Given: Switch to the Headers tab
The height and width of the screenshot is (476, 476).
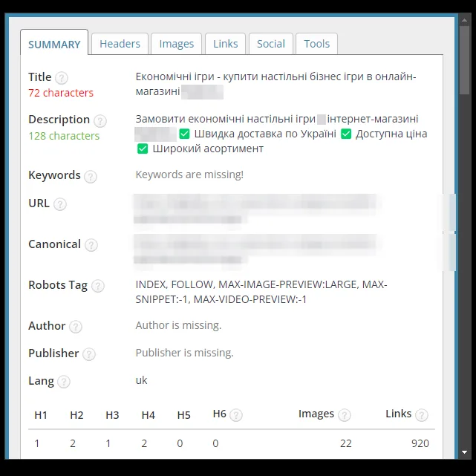Looking at the screenshot, I should coord(120,44).
